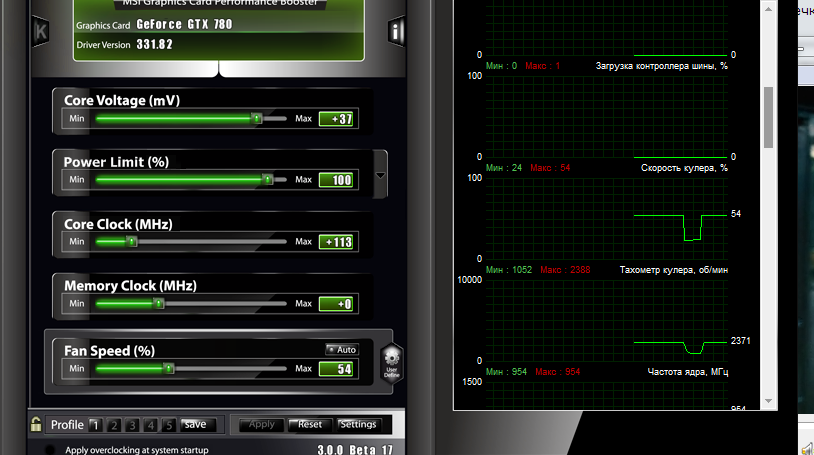
Task: Click the Apply button
Action: click(261, 424)
